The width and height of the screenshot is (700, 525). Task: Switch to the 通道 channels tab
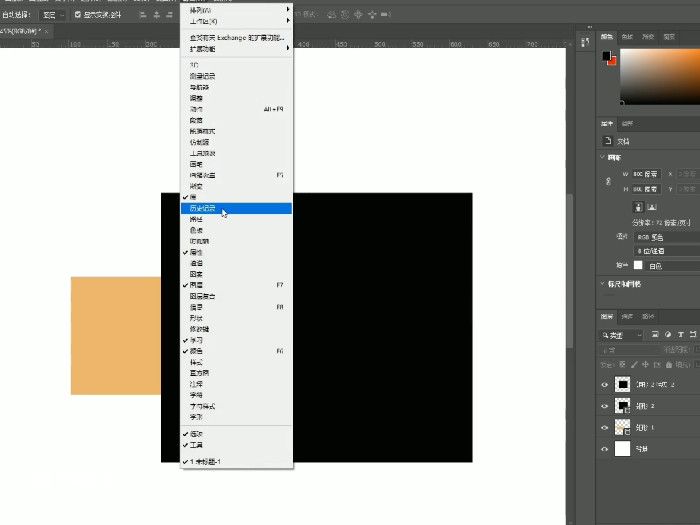click(x=629, y=318)
